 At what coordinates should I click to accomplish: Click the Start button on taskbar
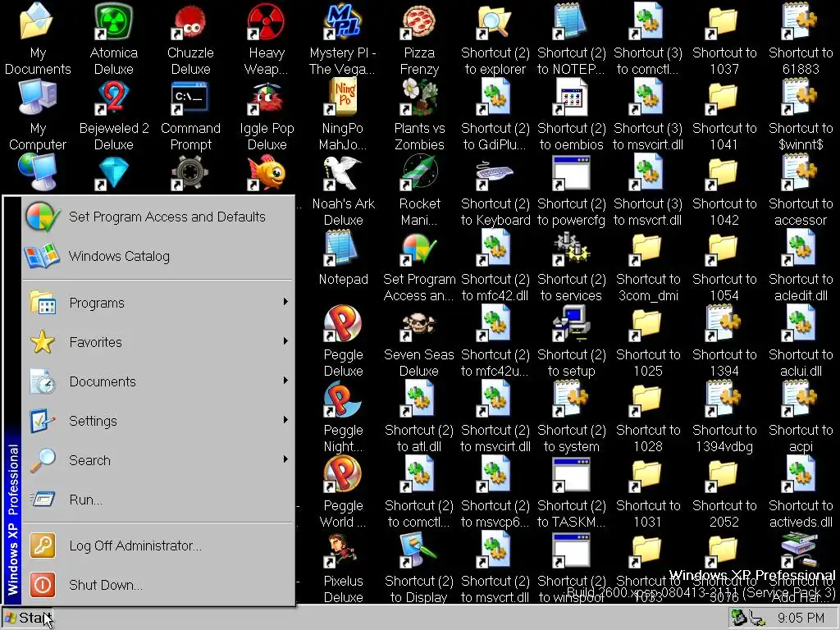tap(27, 618)
